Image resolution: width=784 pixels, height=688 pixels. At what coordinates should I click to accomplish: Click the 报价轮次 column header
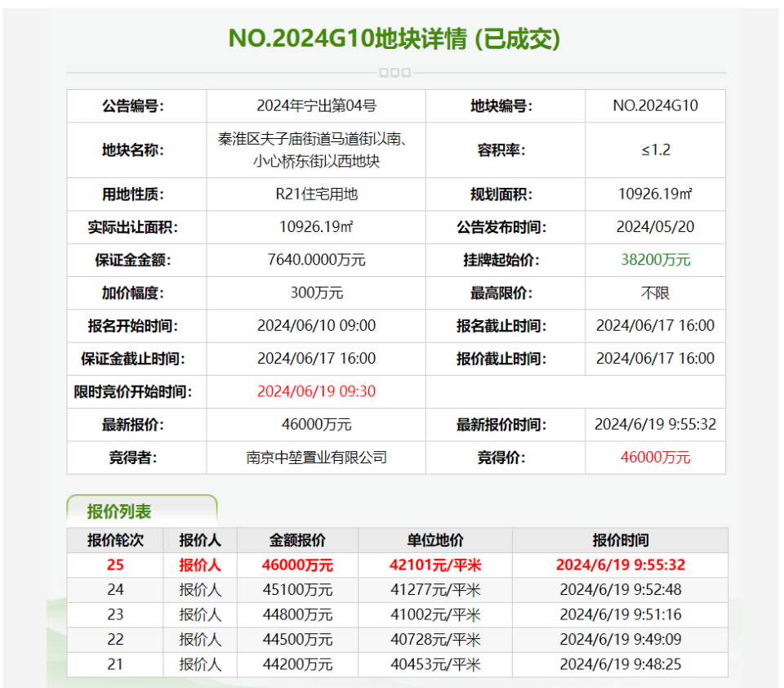[x=115, y=540]
